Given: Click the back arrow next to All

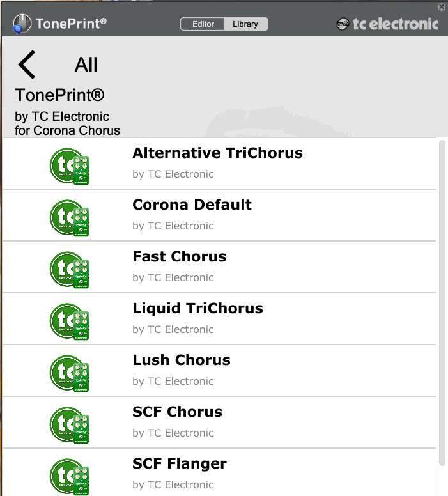Looking at the screenshot, I should 26,65.
